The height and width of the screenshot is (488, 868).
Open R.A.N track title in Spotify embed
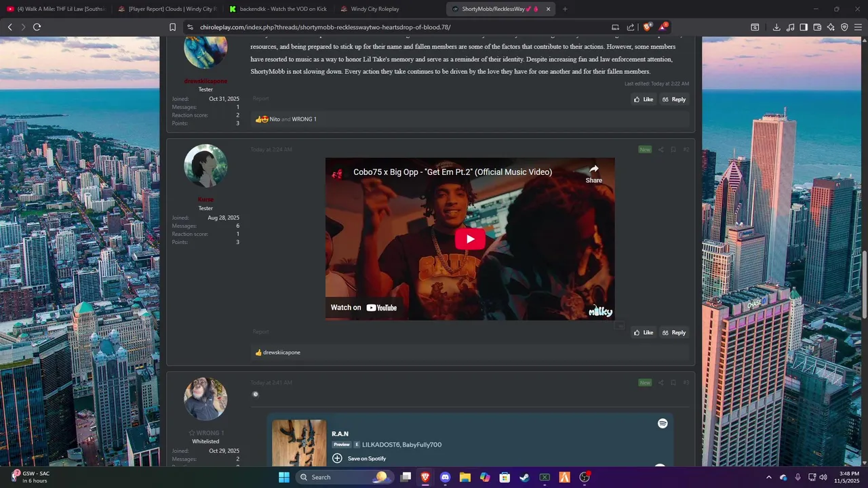pos(340,434)
